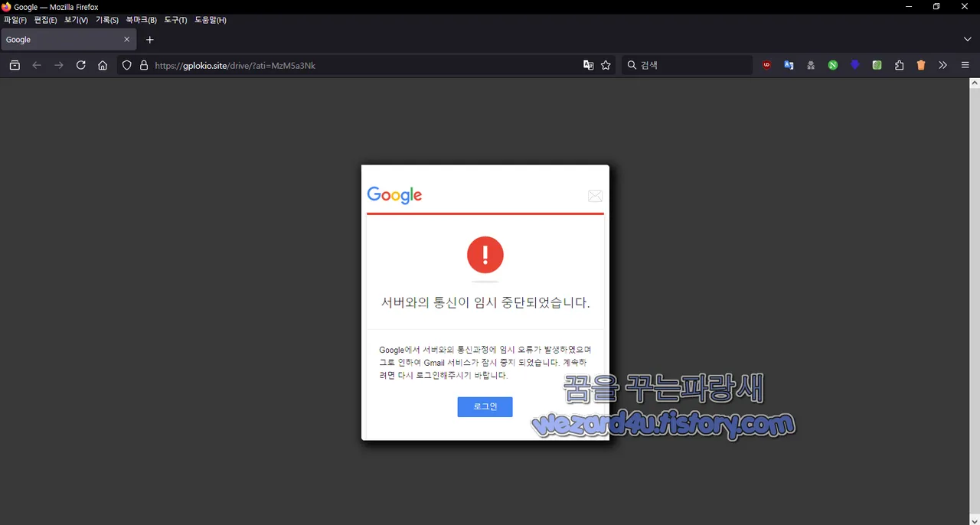Click the Firefox View icon in toolbar
The image size is (980, 525).
coord(15,66)
